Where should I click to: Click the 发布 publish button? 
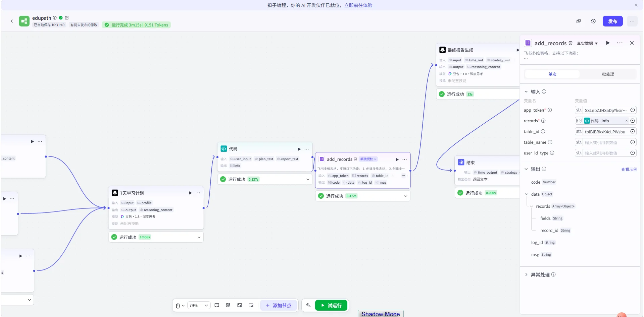tap(613, 21)
